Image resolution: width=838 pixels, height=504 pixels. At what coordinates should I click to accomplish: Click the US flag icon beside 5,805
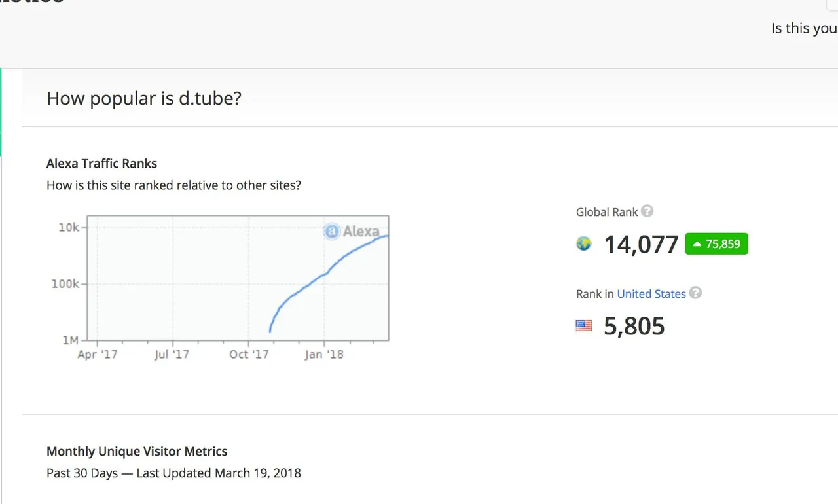[x=583, y=325]
